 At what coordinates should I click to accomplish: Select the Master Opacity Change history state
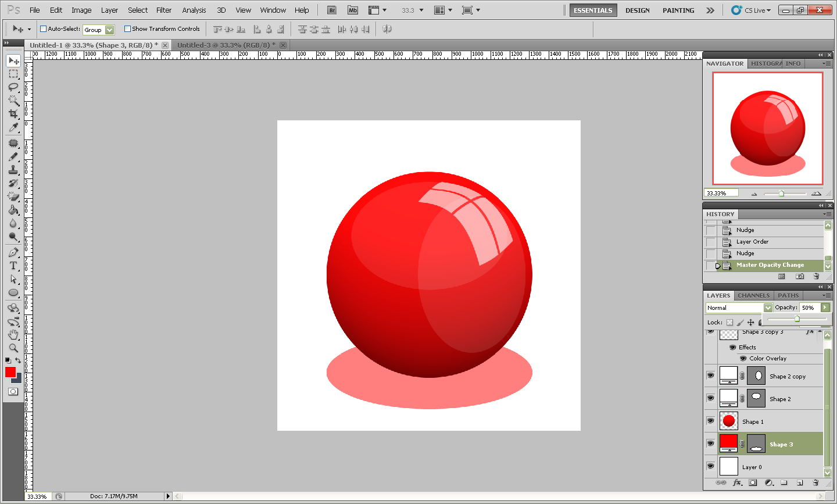(x=771, y=265)
